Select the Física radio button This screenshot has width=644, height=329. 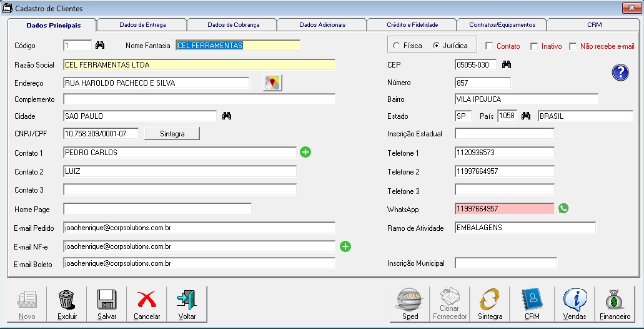click(x=397, y=46)
